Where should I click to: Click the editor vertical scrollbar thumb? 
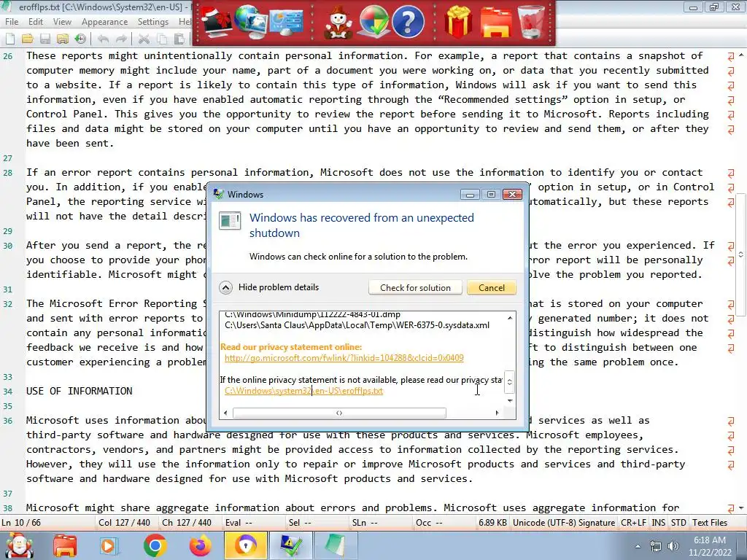(741, 254)
